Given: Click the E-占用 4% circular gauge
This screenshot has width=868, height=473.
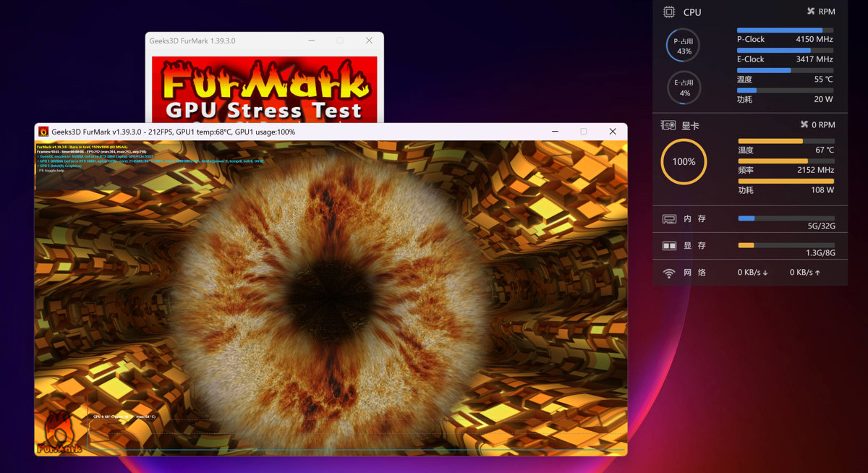Looking at the screenshot, I should (x=684, y=88).
